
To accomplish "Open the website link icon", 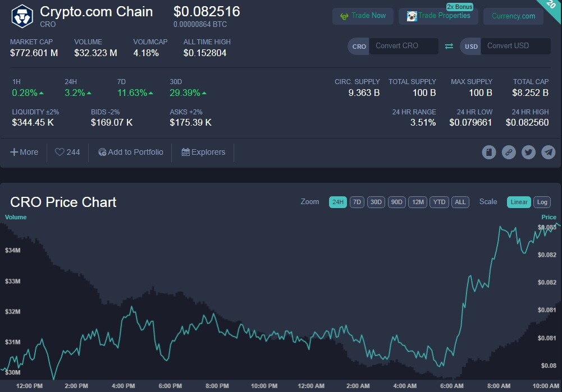I will (x=509, y=152).
